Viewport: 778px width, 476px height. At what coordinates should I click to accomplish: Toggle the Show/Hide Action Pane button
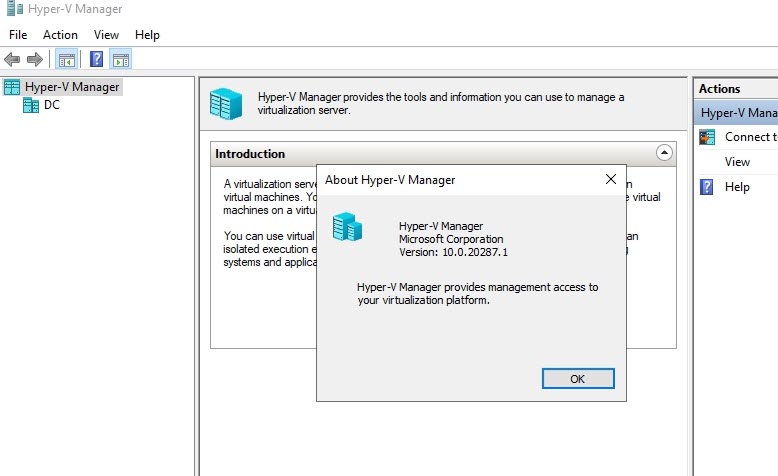120,59
